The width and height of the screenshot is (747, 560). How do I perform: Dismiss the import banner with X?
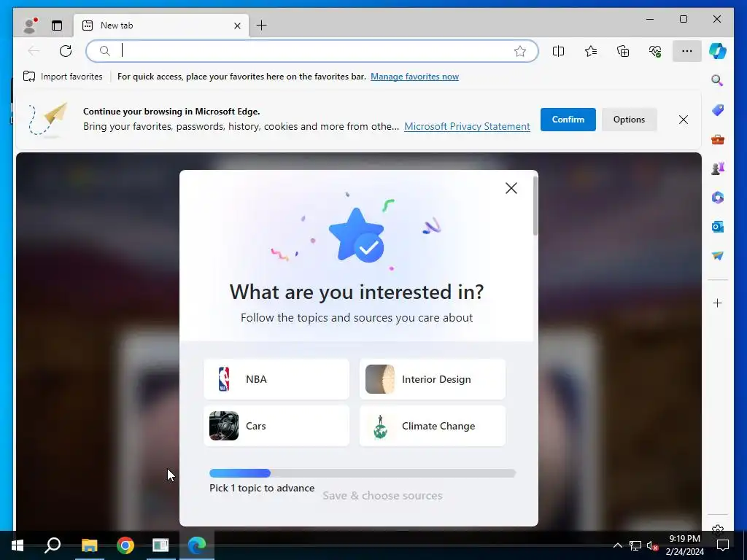click(683, 120)
